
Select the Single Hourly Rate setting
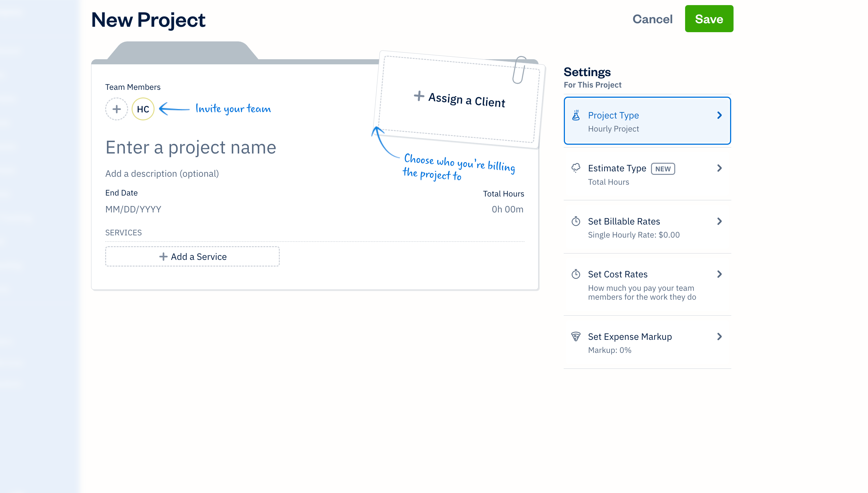click(x=633, y=234)
